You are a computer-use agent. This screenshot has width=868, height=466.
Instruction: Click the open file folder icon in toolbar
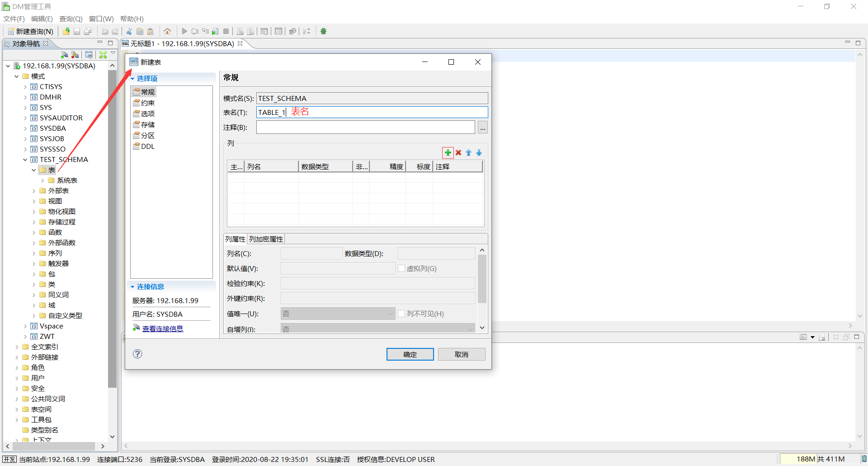click(x=66, y=31)
